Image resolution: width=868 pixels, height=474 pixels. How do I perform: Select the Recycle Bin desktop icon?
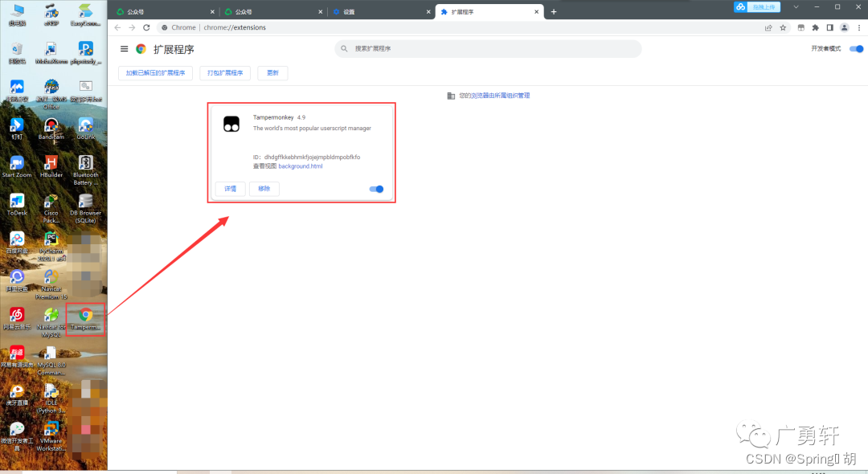[x=17, y=53]
